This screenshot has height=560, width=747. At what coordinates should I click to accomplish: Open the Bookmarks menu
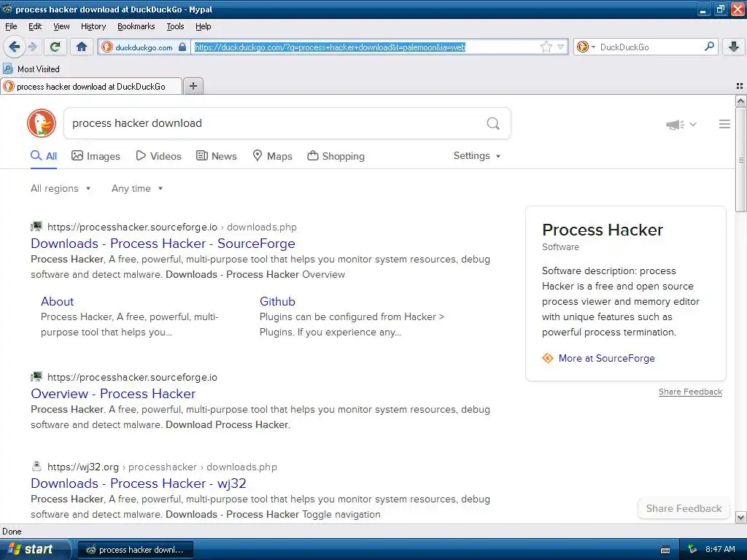pos(136,26)
